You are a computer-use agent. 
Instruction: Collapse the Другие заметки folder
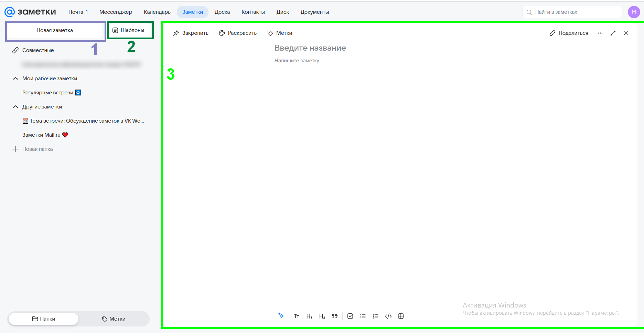click(x=15, y=107)
